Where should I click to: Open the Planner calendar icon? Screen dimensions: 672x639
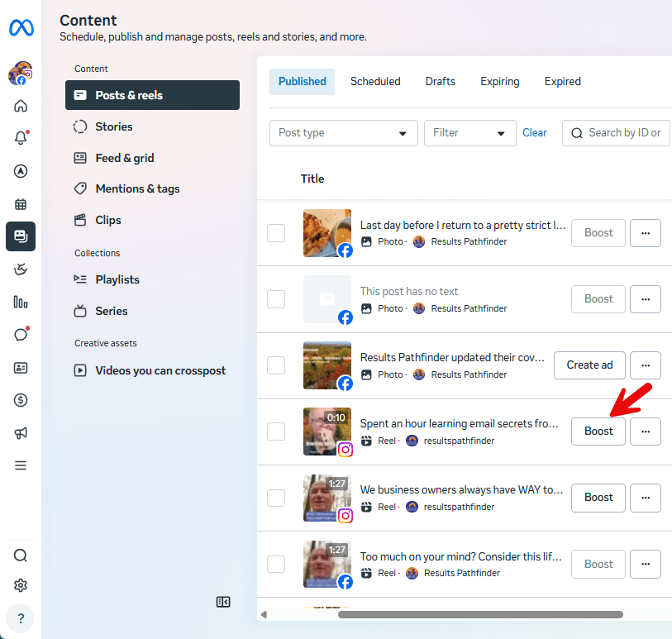point(21,203)
